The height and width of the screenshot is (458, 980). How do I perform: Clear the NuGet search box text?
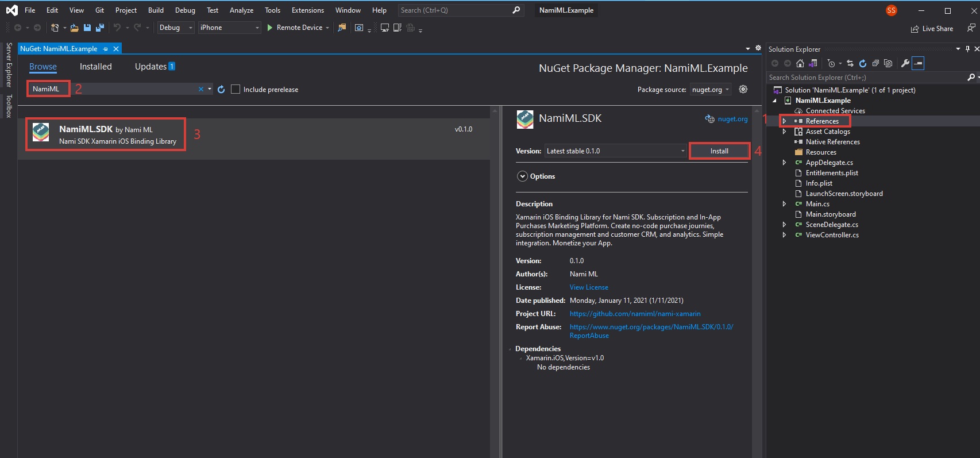201,89
